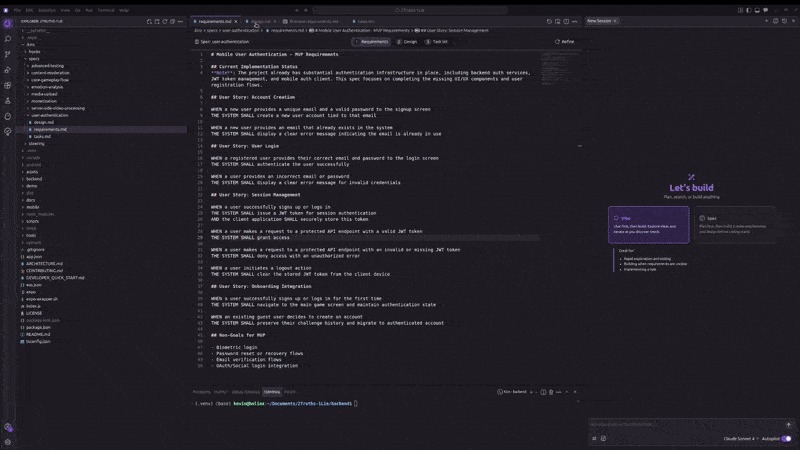
Task: Toggle the Autopilot switch
Action: pos(786,439)
